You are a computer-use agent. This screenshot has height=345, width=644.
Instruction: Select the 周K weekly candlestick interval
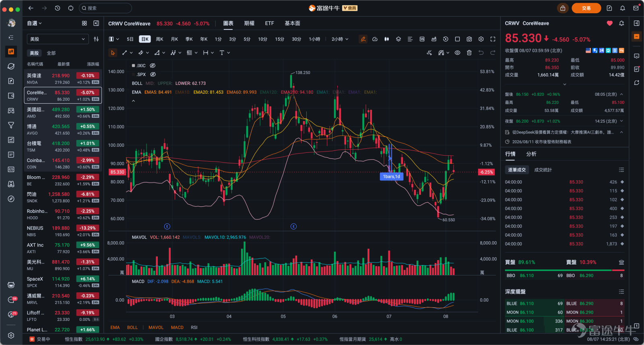(160, 39)
